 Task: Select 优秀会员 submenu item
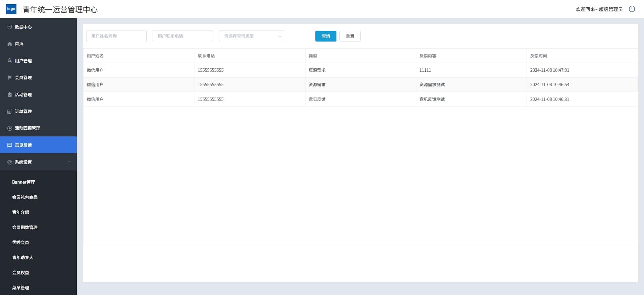point(38,242)
